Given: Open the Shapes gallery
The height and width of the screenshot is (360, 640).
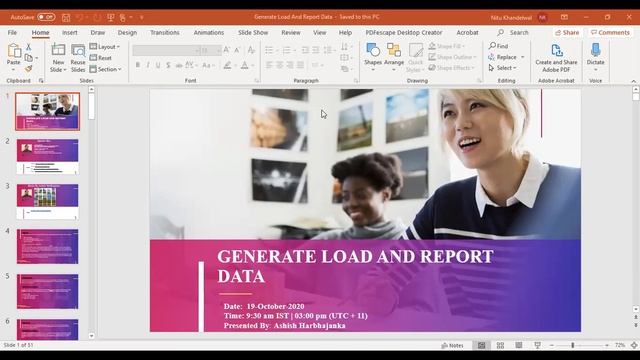Looking at the screenshot, I should pos(373,58).
